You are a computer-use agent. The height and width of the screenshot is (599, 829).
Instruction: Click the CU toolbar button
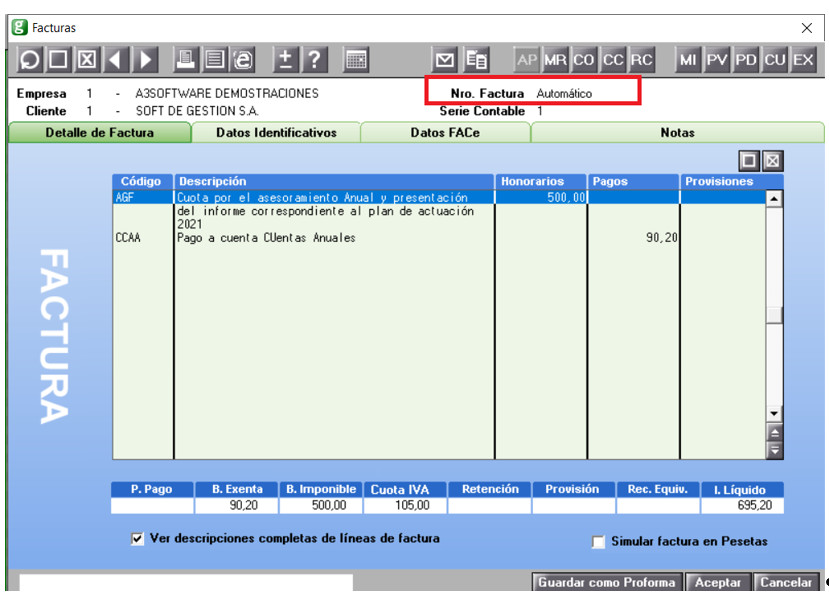(x=774, y=60)
